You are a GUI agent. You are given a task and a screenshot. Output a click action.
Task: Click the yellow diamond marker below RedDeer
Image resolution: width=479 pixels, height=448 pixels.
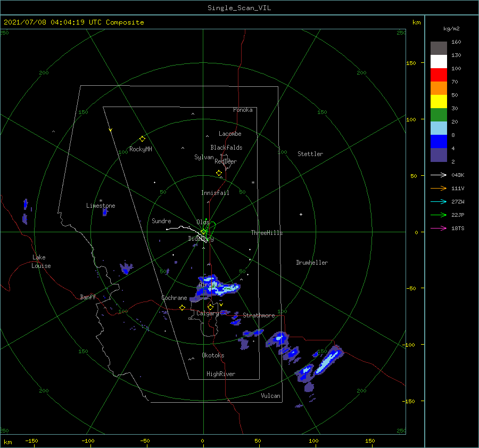219,173
